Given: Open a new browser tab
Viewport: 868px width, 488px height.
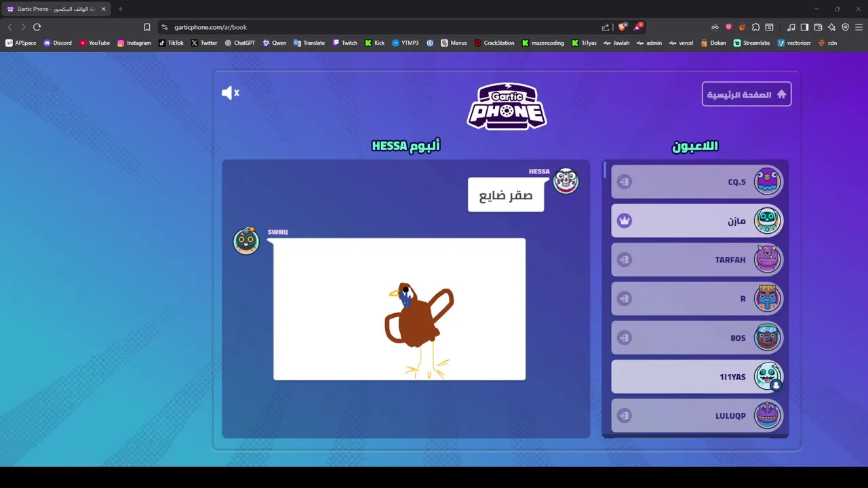Looking at the screenshot, I should (120, 9).
